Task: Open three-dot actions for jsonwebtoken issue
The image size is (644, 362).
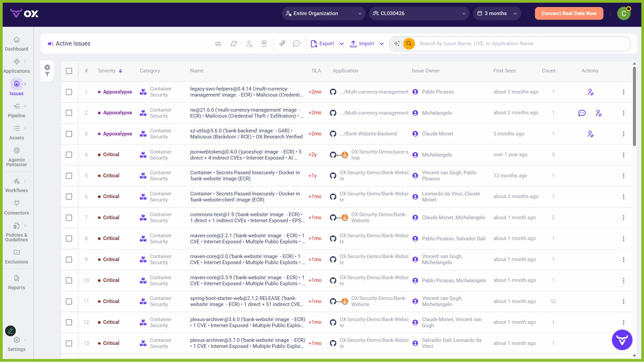Action: pyautogui.click(x=623, y=155)
